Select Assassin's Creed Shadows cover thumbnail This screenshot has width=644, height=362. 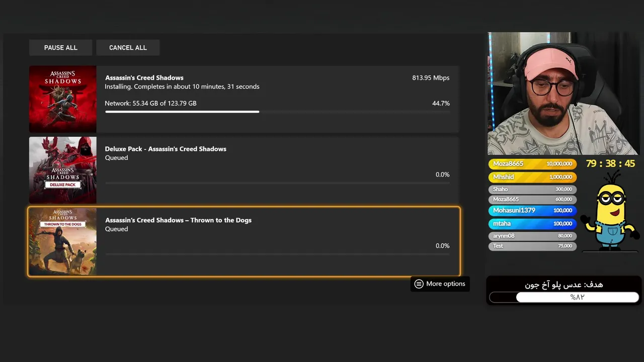[x=62, y=99]
